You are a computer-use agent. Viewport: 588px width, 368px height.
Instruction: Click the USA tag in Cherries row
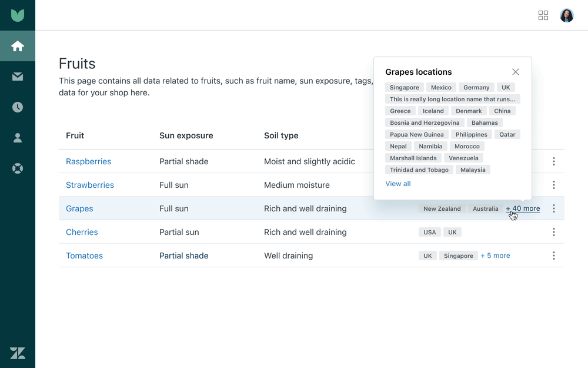pos(430,232)
